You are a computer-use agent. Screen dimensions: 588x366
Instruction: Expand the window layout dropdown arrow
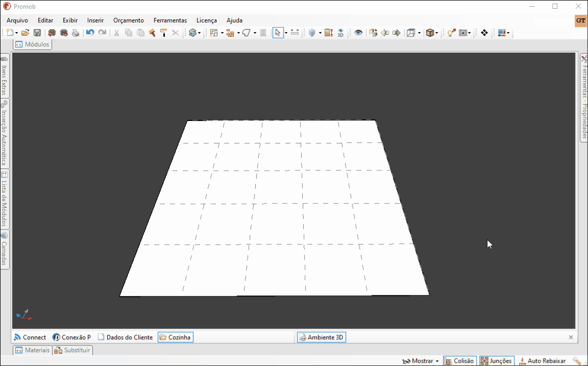(508, 33)
